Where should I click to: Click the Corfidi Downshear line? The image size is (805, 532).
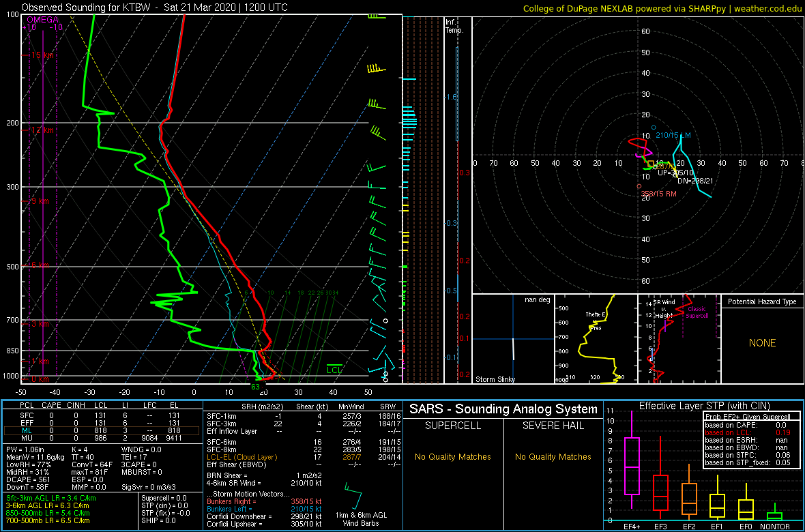click(x=264, y=516)
